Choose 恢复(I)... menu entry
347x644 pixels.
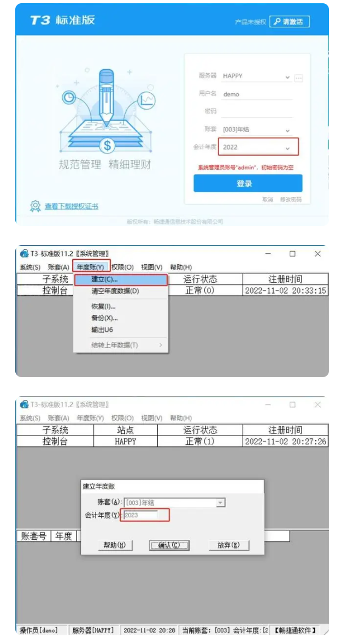click(x=121, y=306)
